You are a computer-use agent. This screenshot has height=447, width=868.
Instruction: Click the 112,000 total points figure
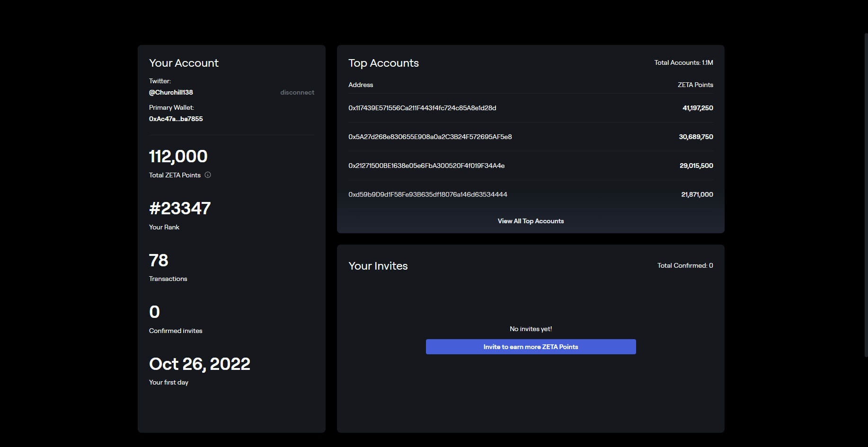click(x=178, y=156)
